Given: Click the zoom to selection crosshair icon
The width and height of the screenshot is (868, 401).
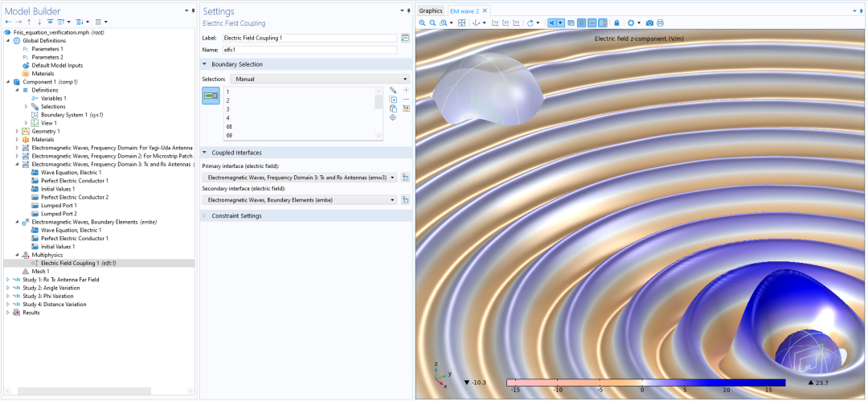Looking at the screenshot, I should click(393, 117).
